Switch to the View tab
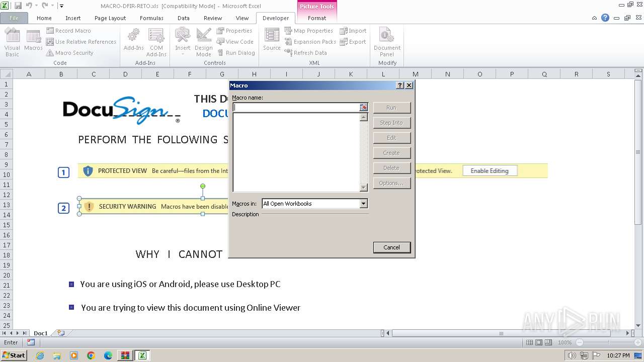Viewport: 644px width, 362px height. [242, 18]
